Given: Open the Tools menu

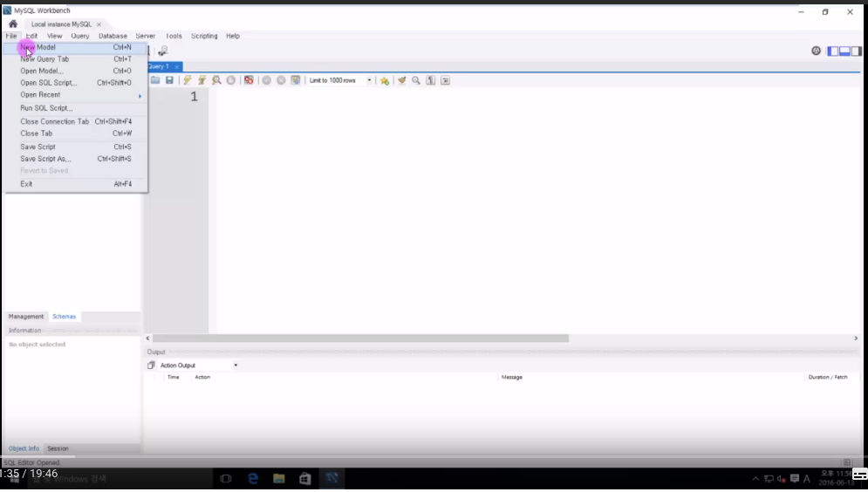Looking at the screenshot, I should tap(174, 36).
